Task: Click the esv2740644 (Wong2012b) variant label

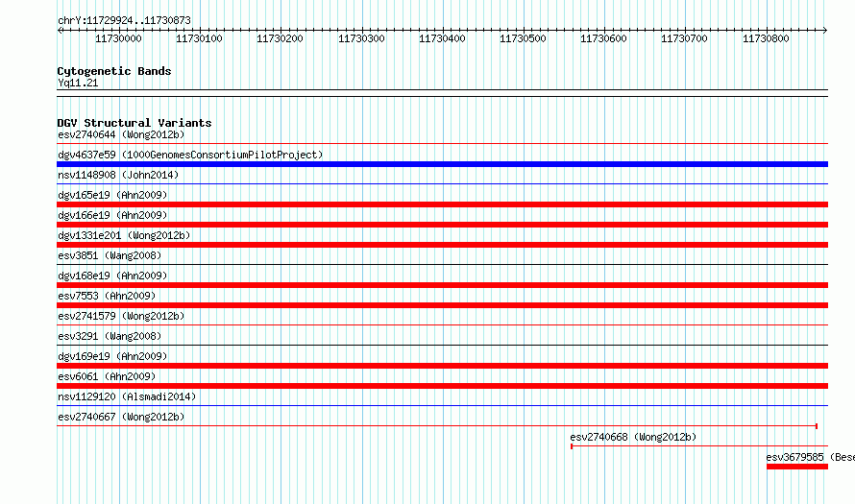Action: (121, 134)
